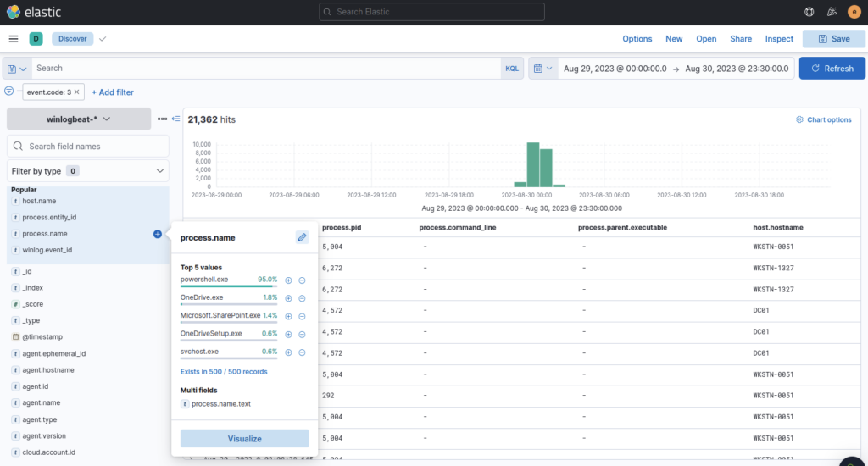Filter for OneDrive.exe value
868x466 pixels.
point(288,298)
